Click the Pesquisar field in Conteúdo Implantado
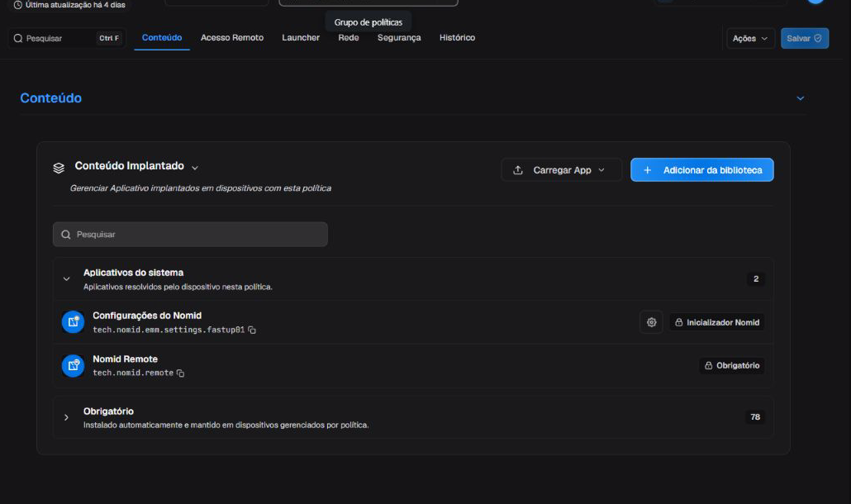The image size is (851, 504). pyautogui.click(x=190, y=235)
